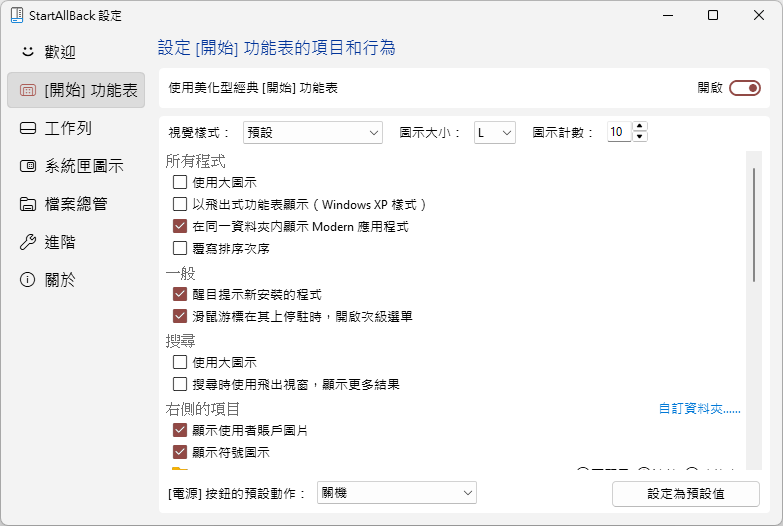Screen dimensions: 783x526
Task: Click the 檔案總管 folder icon
Action: (x=28, y=204)
